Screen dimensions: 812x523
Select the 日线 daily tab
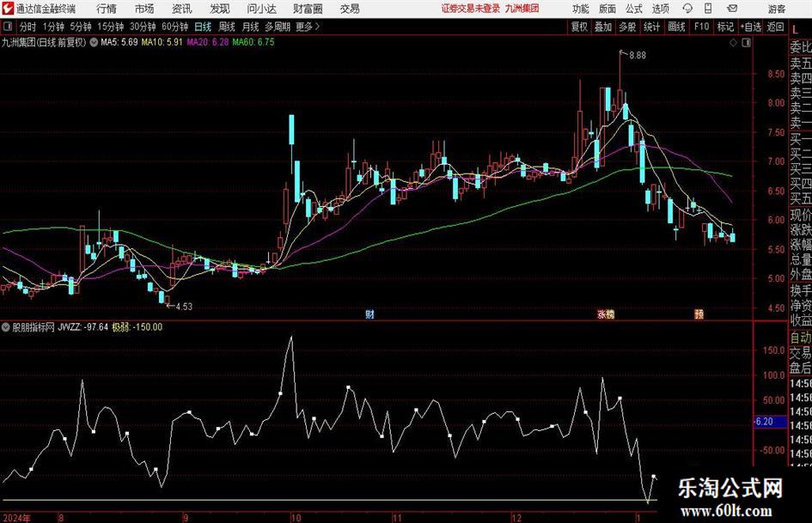click(x=203, y=27)
